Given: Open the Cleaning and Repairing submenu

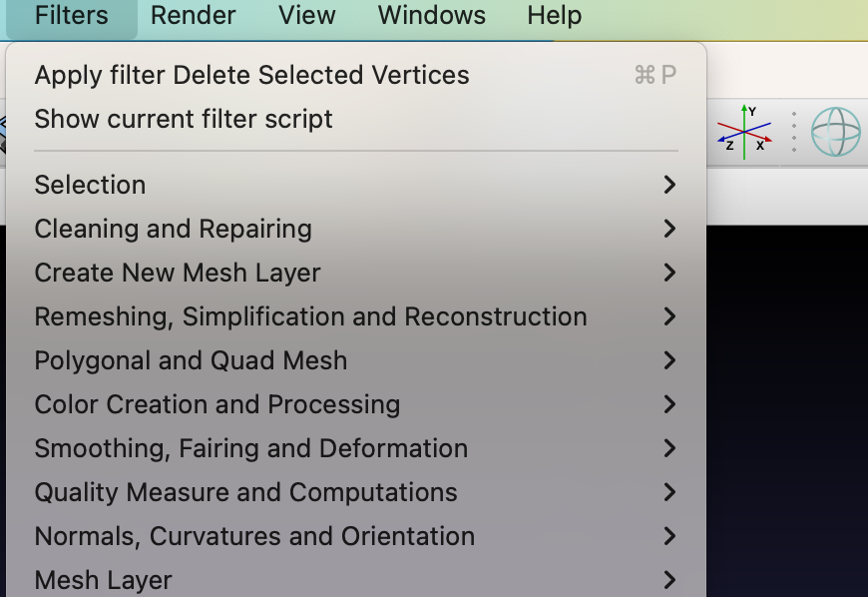Looking at the screenshot, I should point(173,229).
